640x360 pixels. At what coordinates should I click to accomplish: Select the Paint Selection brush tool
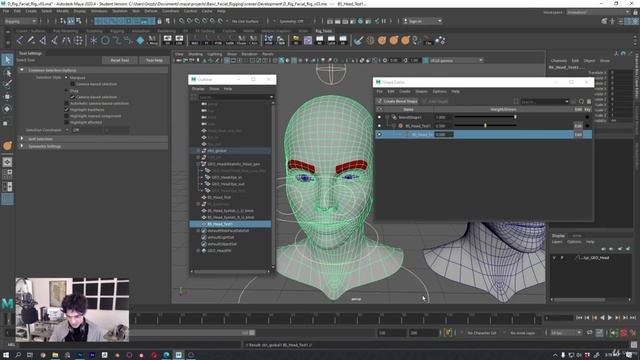(x=7, y=84)
